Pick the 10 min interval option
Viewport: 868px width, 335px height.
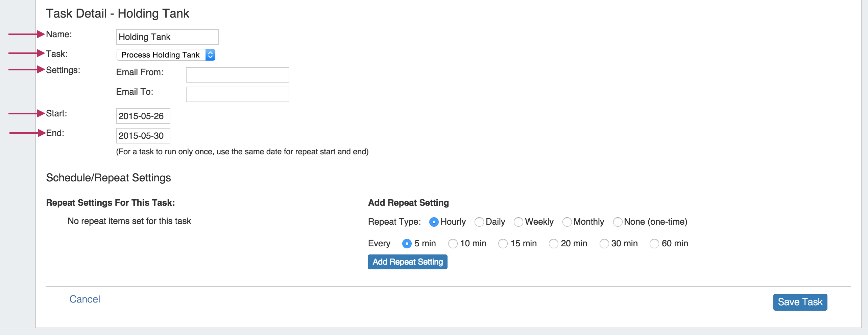pos(453,244)
